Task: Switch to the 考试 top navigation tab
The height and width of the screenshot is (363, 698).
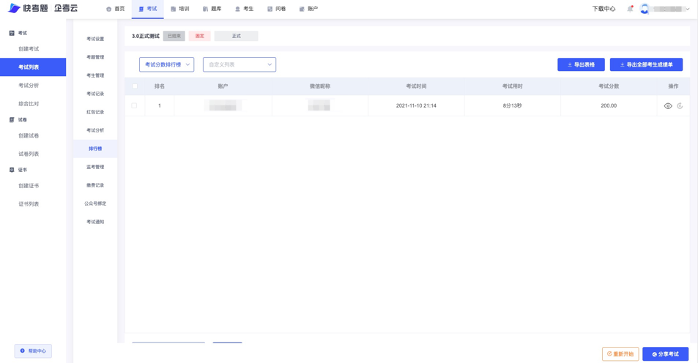Action: [148, 9]
